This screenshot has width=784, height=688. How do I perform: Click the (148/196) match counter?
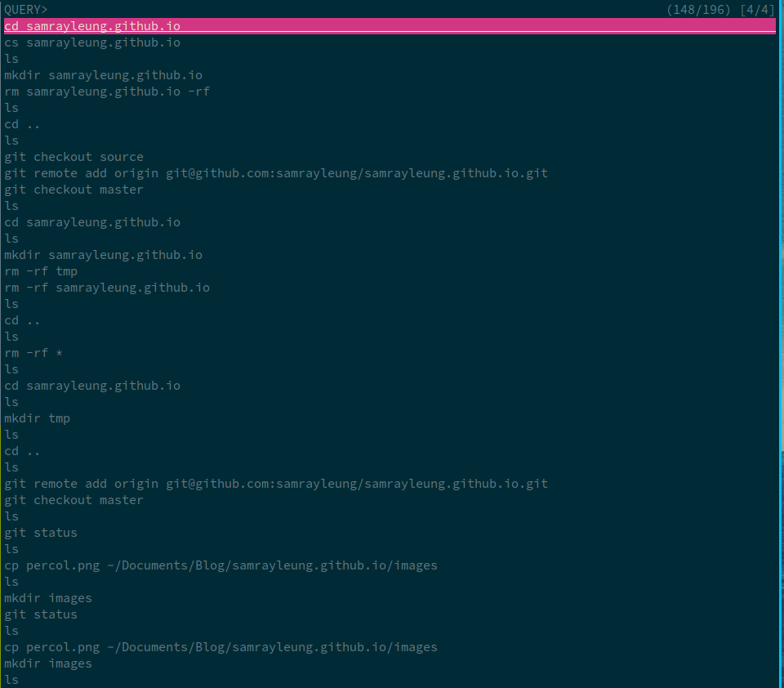pyautogui.click(x=699, y=9)
